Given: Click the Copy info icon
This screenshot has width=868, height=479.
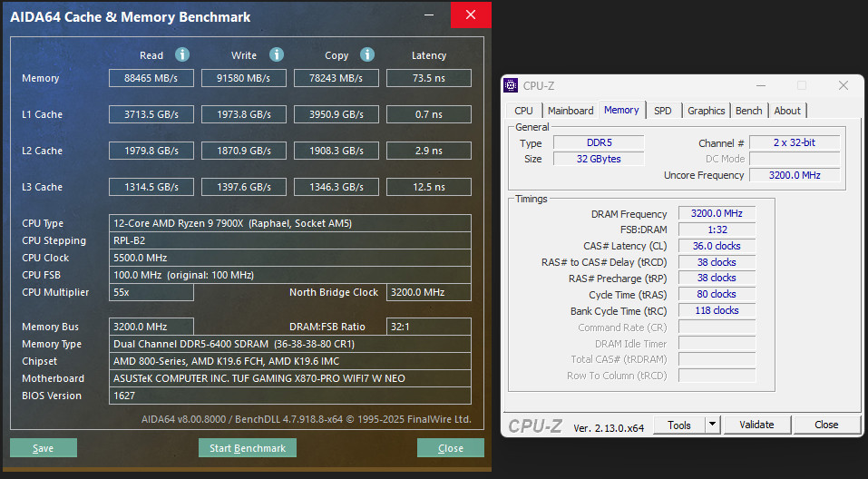Looking at the screenshot, I should 366,54.
